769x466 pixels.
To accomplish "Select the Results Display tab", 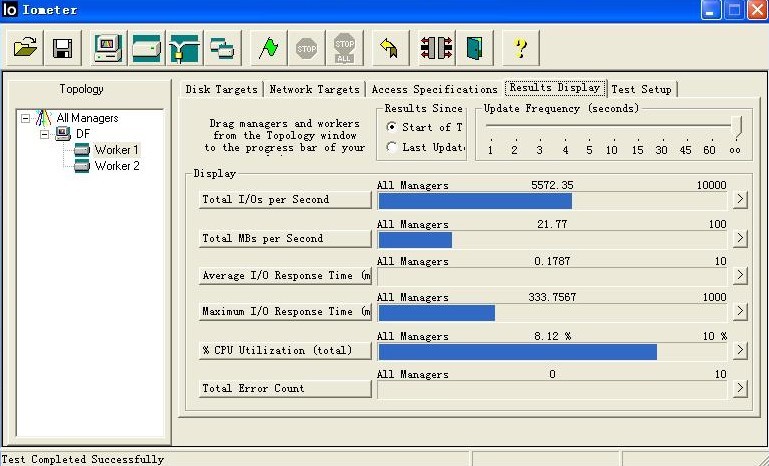I will coord(555,88).
